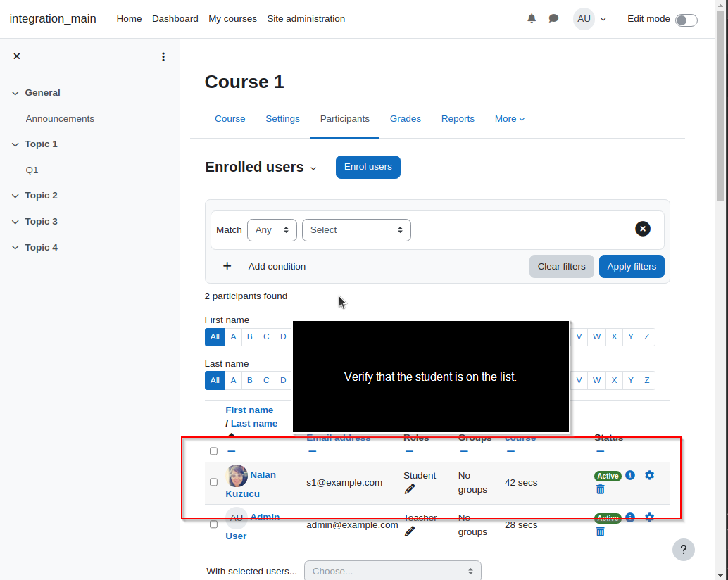Switch to the Settings tab
Screen dimensions: 728x580
[x=283, y=119]
